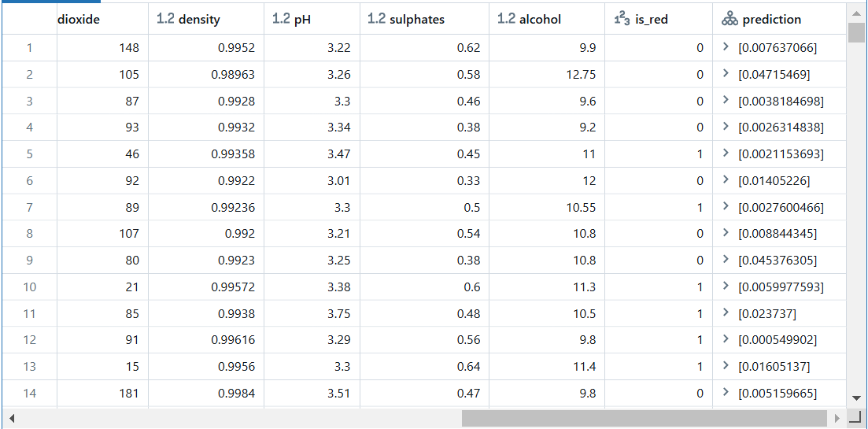The image size is (868, 429).
Task: Expand prediction [0.0026314838] in row 4
Action: tap(726, 127)
